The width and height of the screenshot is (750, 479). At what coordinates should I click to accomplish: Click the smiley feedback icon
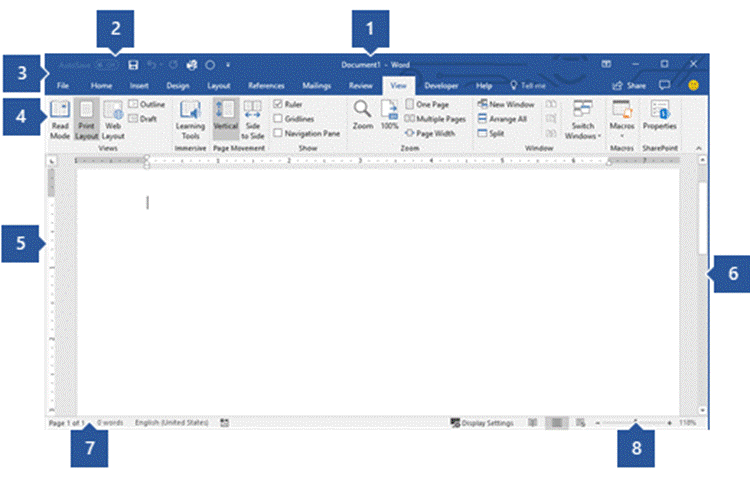[694, 85]
